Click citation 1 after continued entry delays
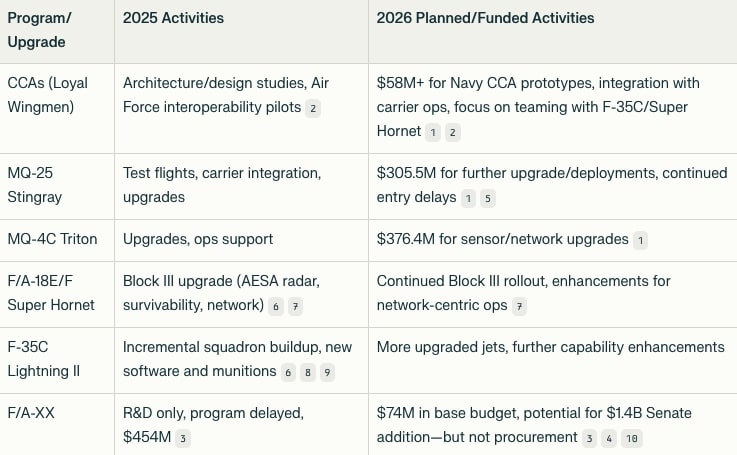The height and width of the screenshot is (455, 737). (467, 198)
